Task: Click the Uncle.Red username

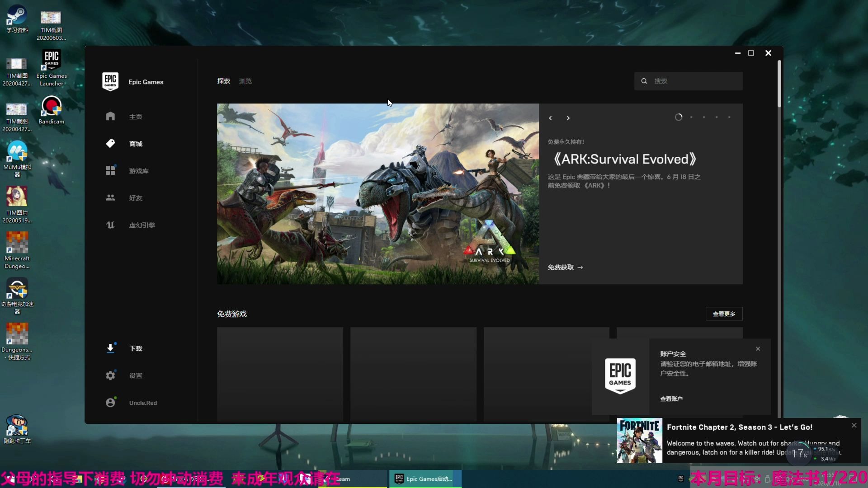Action: coord(143,403)
